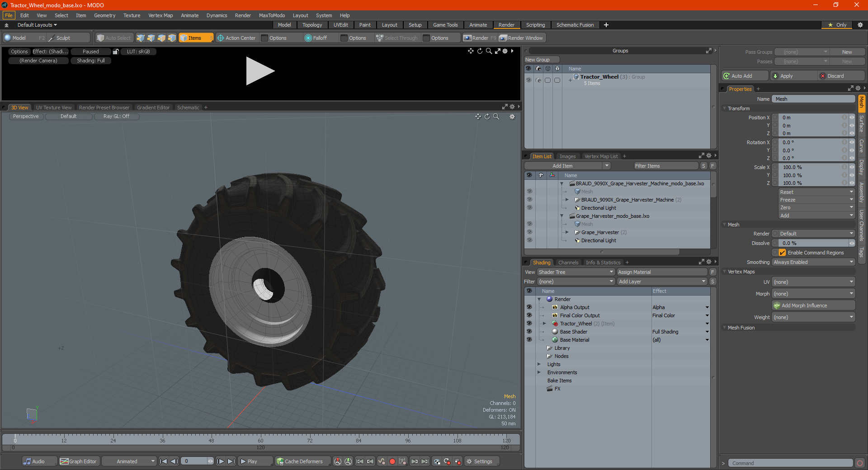Click the red record keyframe button
The image size is (868, 470).
tap(392, 461)
